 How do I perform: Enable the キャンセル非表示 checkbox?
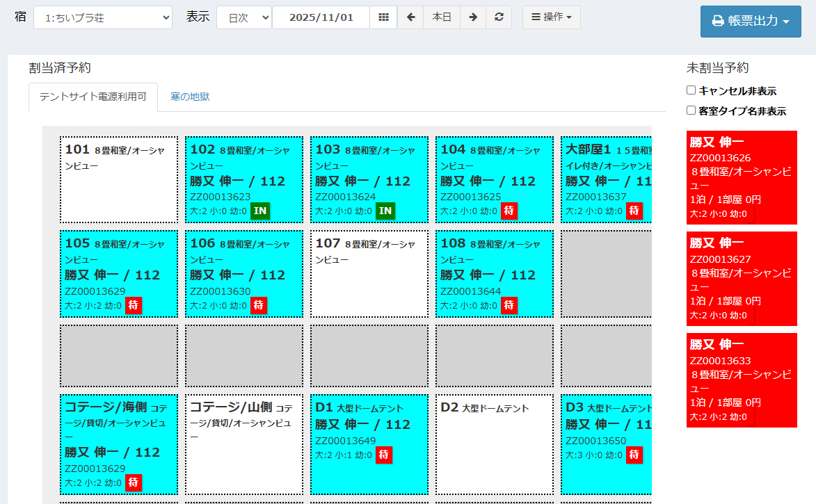point(690,89)
